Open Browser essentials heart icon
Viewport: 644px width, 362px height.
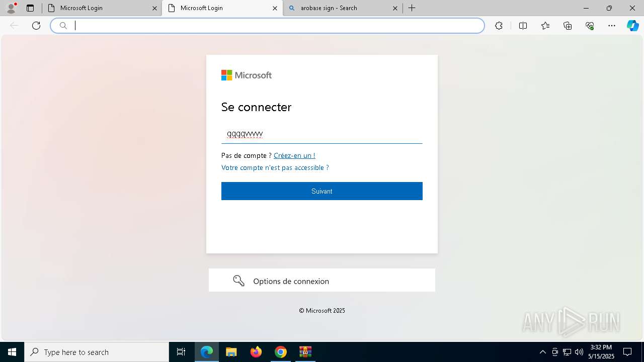pyautogui.click(x=590, y=26)
